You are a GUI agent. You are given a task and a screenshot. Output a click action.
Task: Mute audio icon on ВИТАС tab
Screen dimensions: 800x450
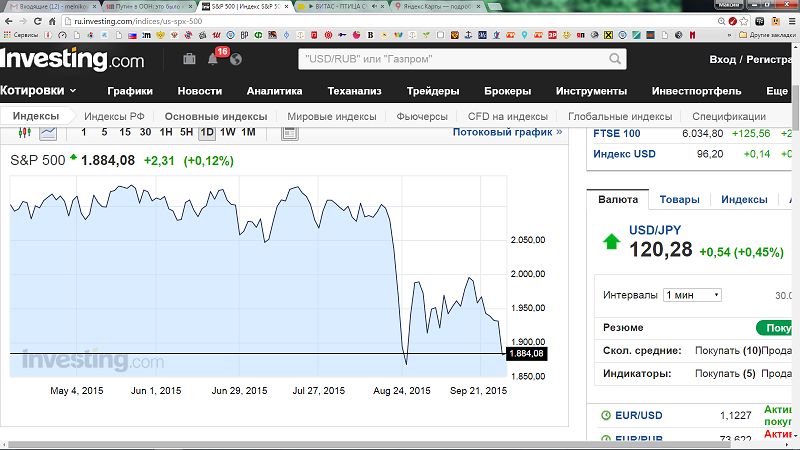click(x=374, y=7)
